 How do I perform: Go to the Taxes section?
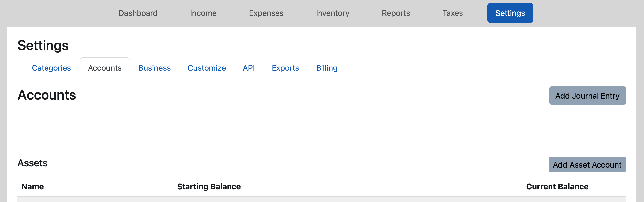pos(452,13)
